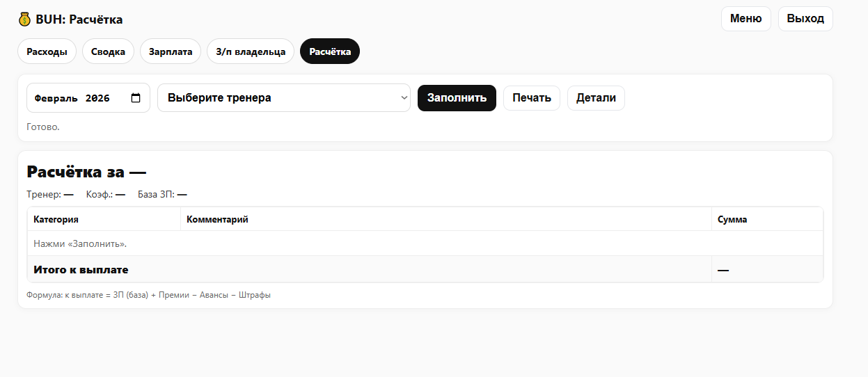Show the Детали details button

596,98
